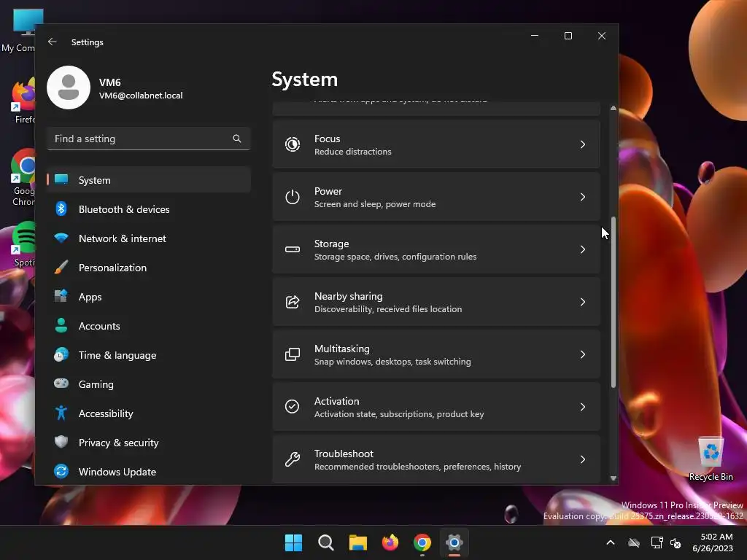Go to Accounts settings
Viewport: 747px width, 560px height.
point(149,326)
